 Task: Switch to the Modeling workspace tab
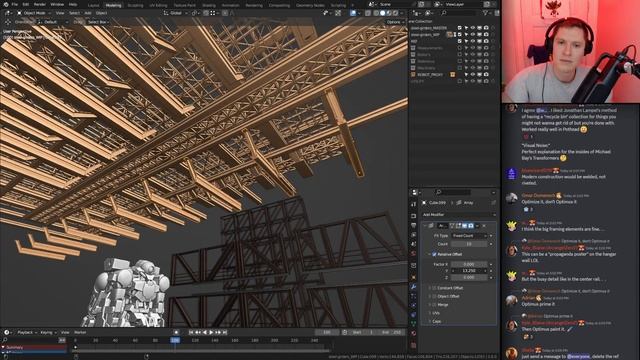pos(113,5)
